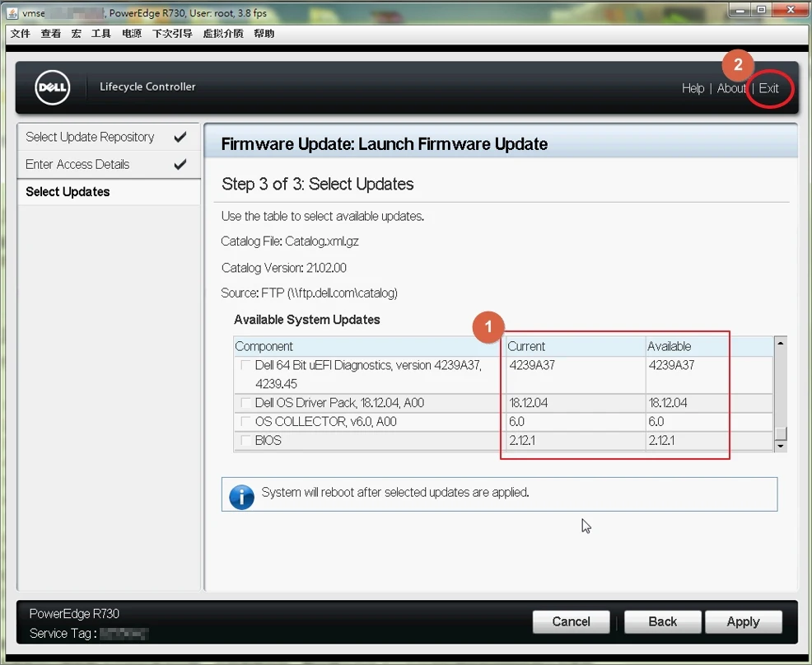
Task: Click the Source FTP path text
Action: (309, 293)
